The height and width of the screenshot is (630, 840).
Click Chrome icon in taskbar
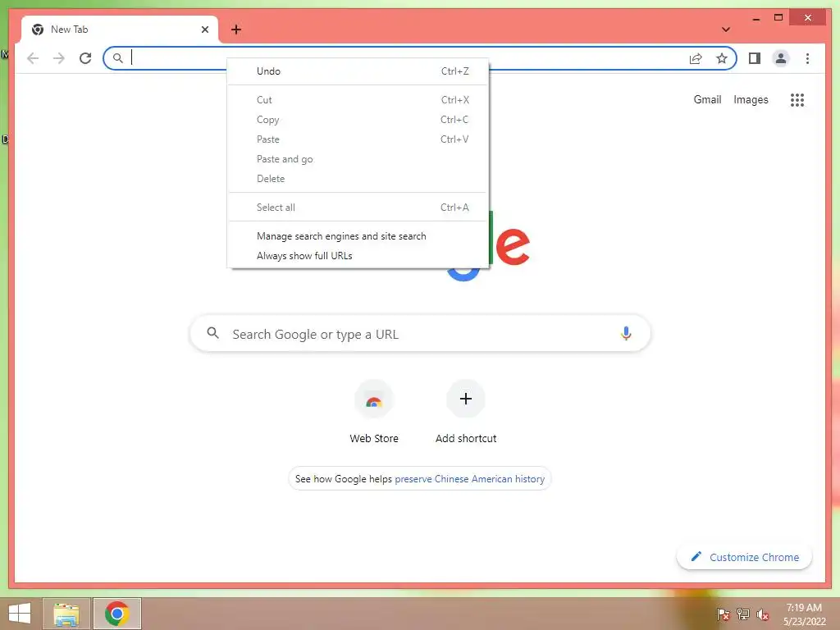point(116,614)
